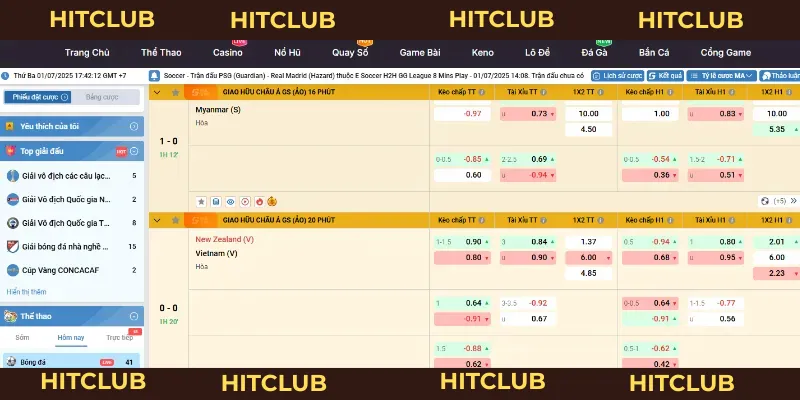
Task: Open Nổ Hũ menu
Action: (x=287, y=53)
